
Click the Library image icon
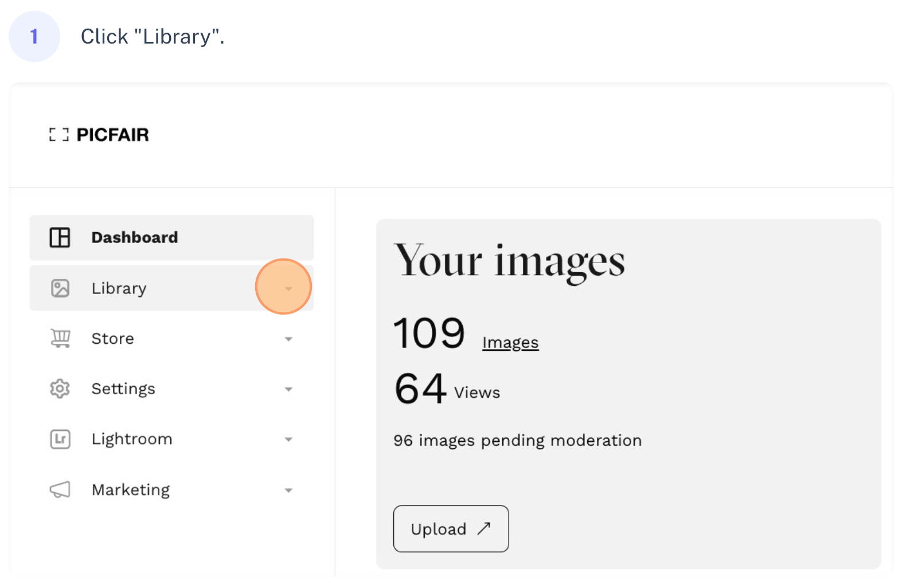(60, 288)
